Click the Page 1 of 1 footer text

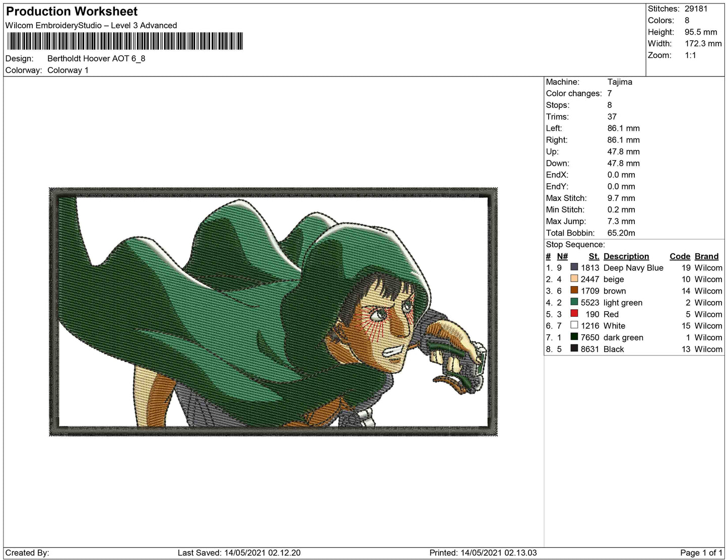point(701,552)
